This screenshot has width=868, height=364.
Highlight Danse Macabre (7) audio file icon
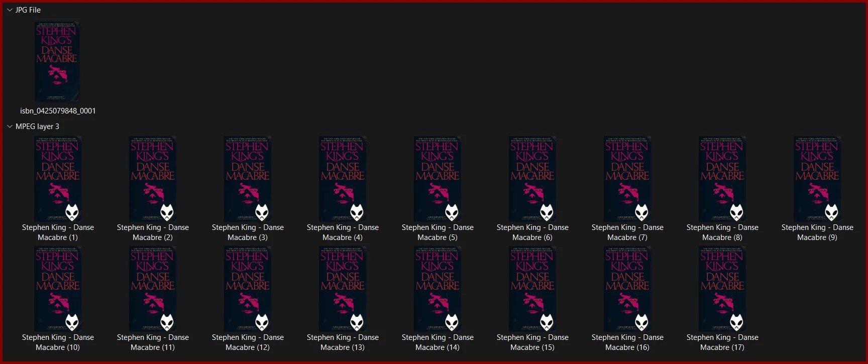627,179
